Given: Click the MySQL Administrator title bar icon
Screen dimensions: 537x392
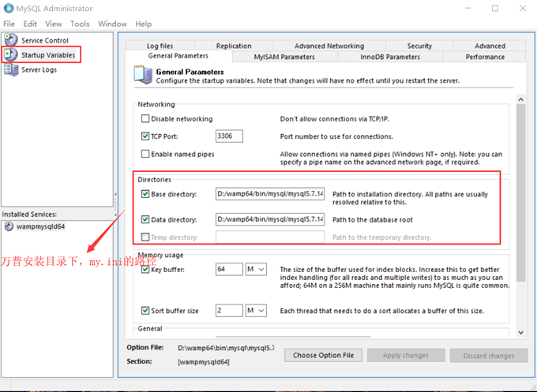Looking at the screenshot, I should 8,8.
